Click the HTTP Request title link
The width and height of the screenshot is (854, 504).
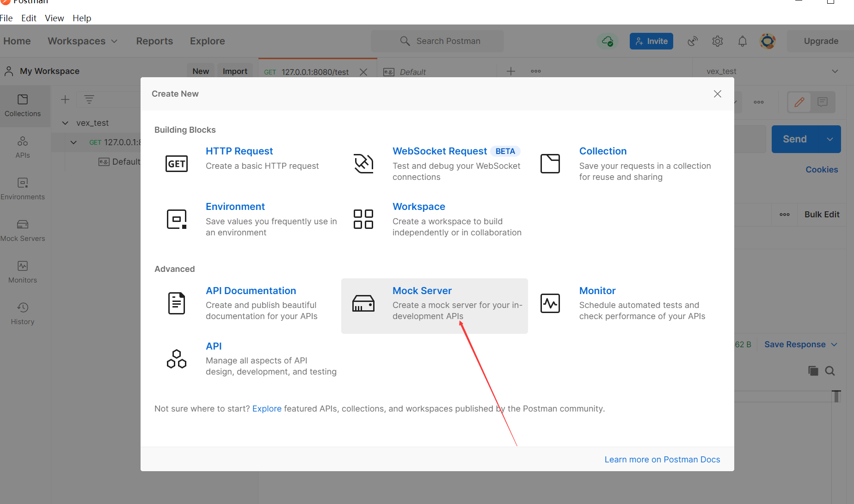coord(239,151)
